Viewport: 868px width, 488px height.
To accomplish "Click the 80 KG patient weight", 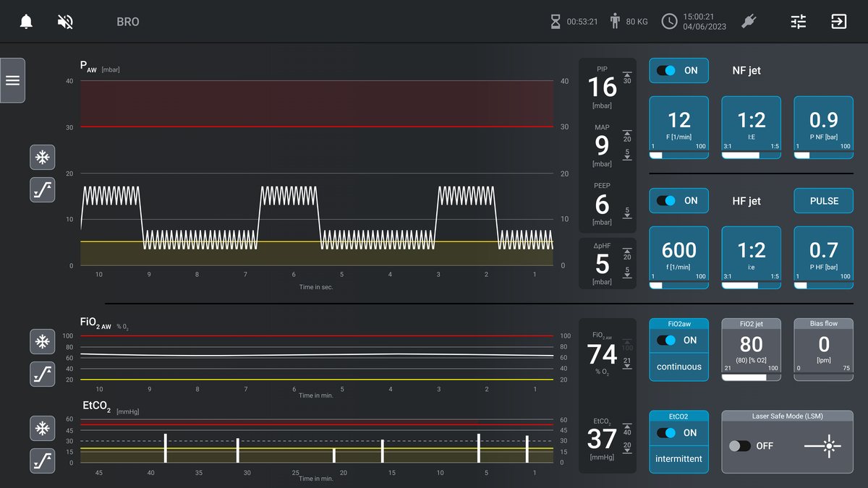I will click(x=637, y=22).
